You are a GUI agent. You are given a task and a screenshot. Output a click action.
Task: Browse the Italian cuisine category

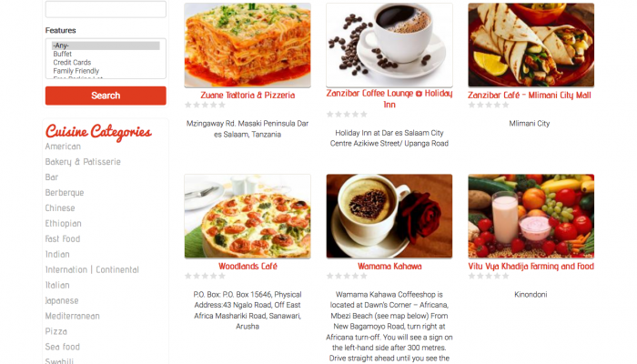pyautogui.click(x=57, y=285)
